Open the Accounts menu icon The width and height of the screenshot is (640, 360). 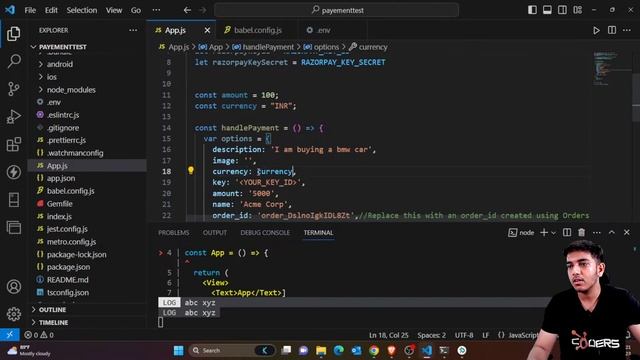tap(13, 287)
